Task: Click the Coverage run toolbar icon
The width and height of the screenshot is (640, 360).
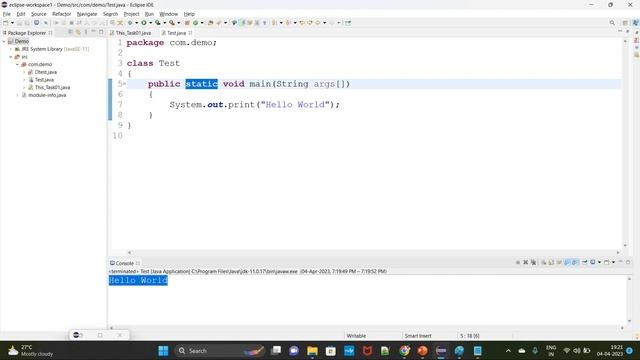Action: pos(158,23)
